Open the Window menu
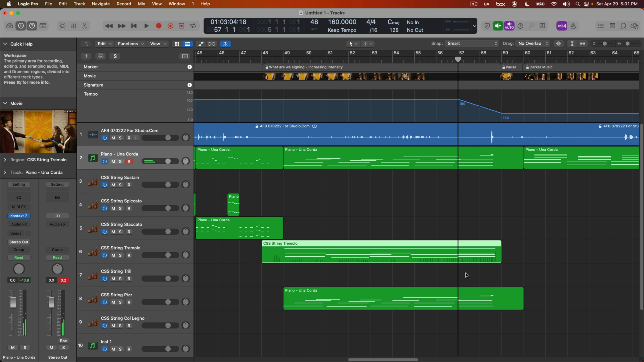The width and height of the screenshot is (644, 362). click(177, 4)
